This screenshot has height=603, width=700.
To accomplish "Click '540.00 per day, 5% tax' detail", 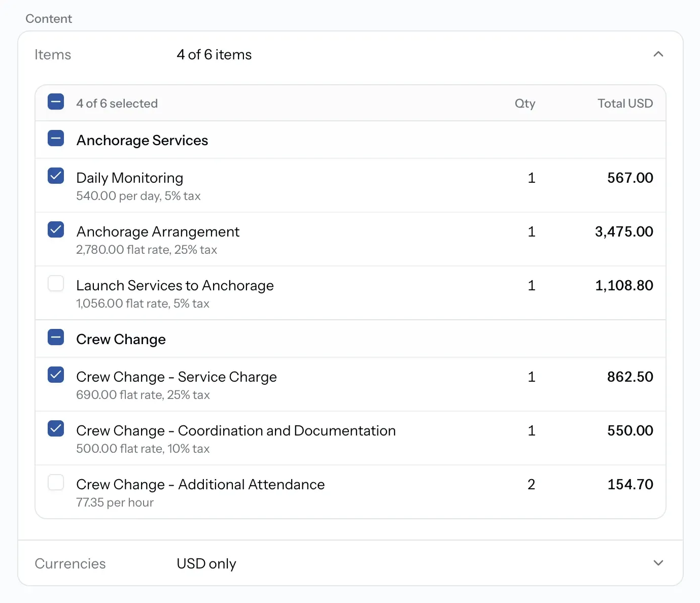I will tap(138, 196).
